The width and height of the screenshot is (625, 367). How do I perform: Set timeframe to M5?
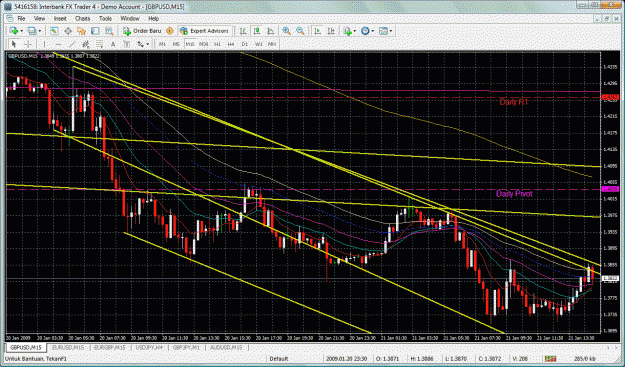[176, 44]
